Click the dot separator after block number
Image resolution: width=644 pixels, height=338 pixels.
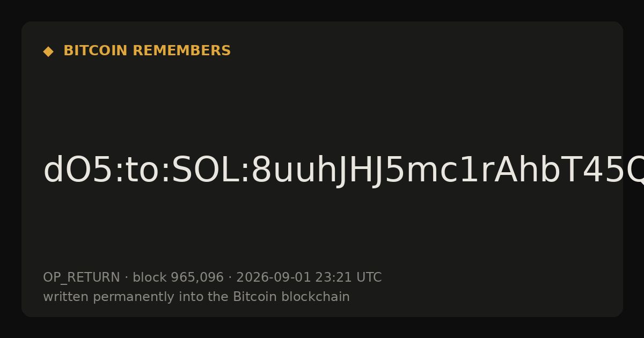point(230,278)
